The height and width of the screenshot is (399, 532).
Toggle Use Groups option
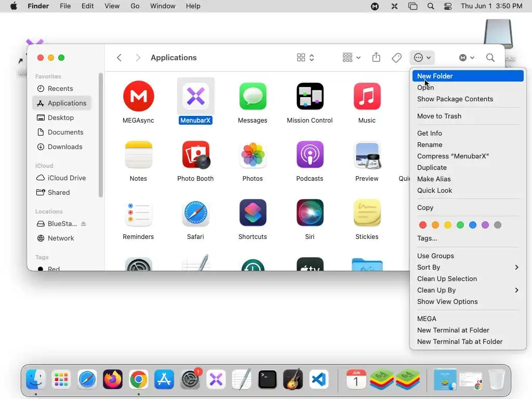click(468, 256)
